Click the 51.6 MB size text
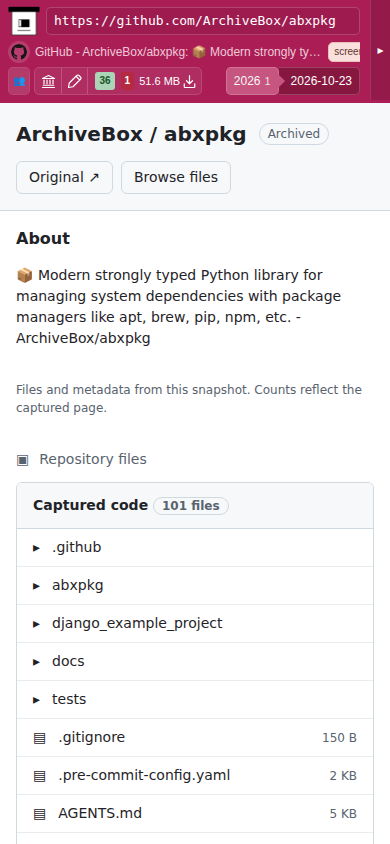 159,81
